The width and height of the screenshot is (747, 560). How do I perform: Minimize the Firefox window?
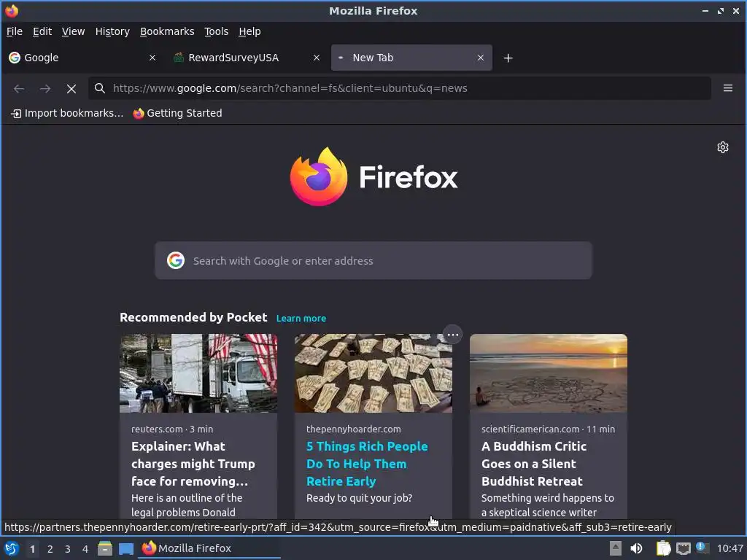[705, 11]
